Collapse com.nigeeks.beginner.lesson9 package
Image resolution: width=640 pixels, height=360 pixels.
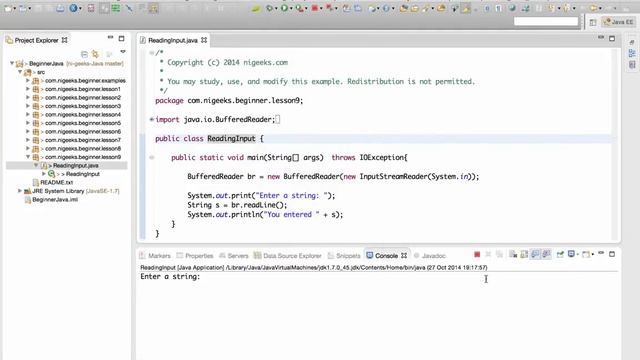coord(28,157)
